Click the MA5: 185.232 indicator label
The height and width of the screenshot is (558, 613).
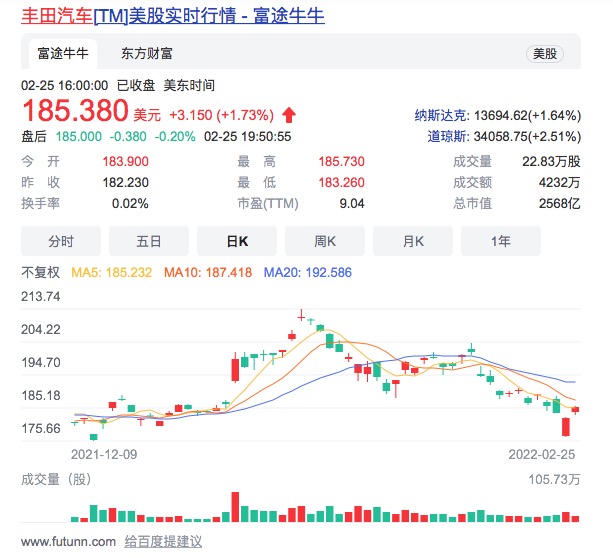(x=111, y=273)
